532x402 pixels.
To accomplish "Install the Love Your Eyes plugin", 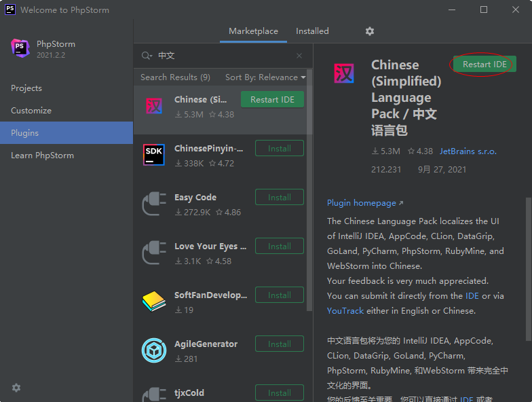I will click(280, 246).
